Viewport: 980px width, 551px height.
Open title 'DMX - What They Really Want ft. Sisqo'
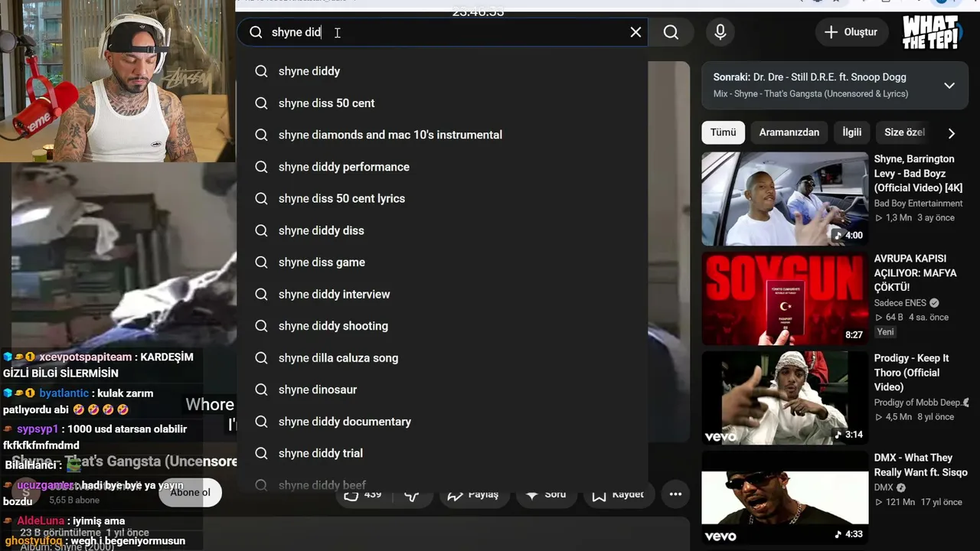(x=920, y=465)
